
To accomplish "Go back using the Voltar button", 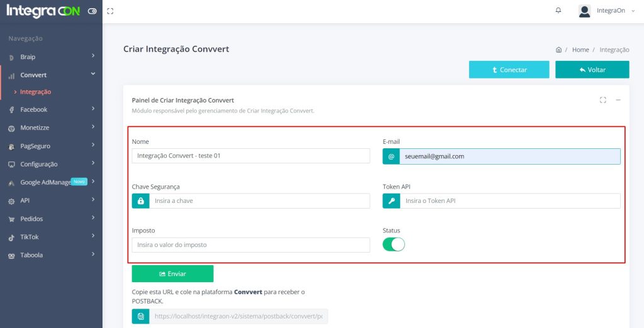I will (x=592, y=70).
